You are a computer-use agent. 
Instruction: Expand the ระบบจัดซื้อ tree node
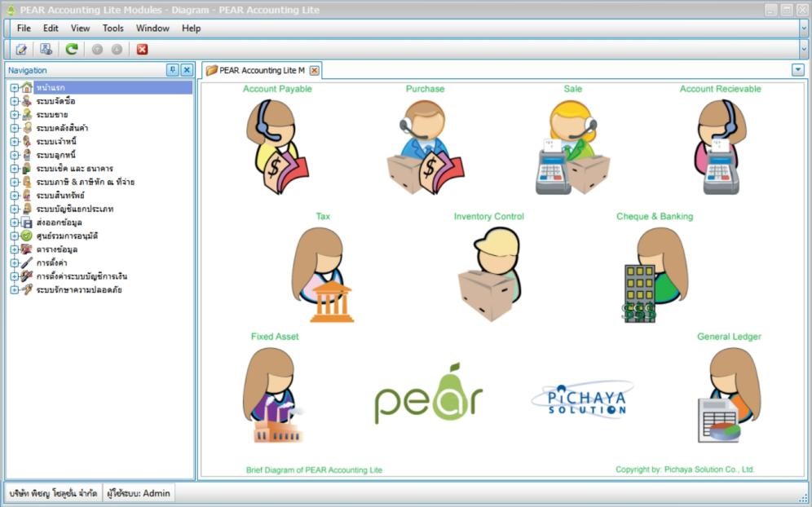click(15, 102)
